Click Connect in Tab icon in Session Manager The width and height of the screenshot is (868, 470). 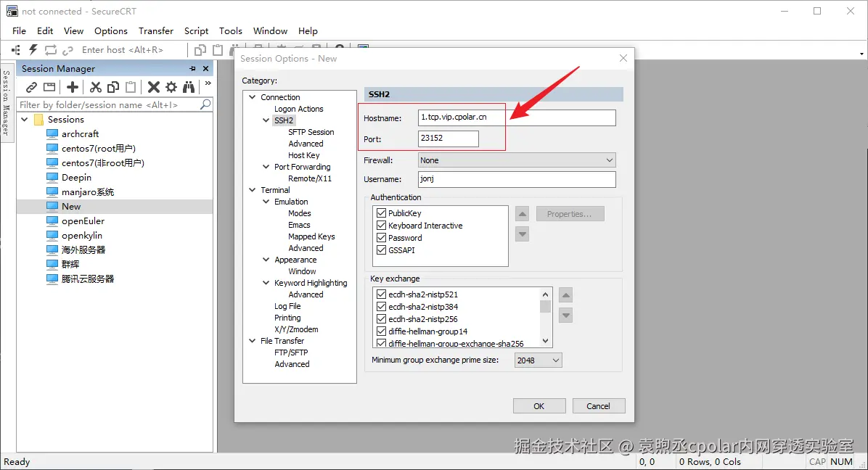tap(49, 87)
